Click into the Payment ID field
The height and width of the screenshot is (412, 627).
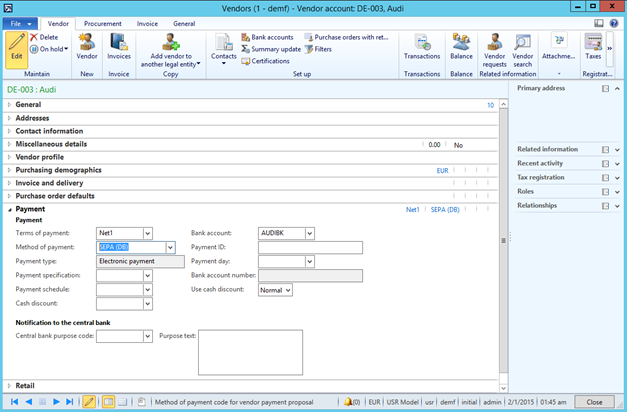tap(309, 248)
